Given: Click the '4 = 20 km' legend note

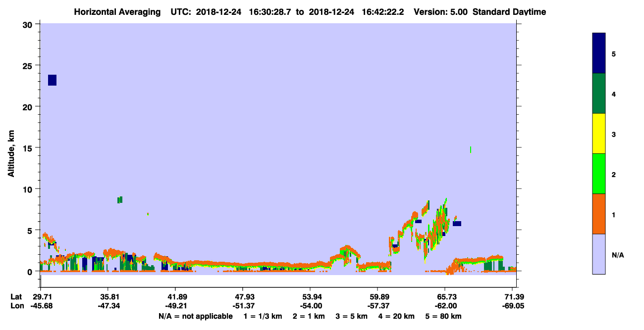Looking at the screenshot, I should pos(396,316).
